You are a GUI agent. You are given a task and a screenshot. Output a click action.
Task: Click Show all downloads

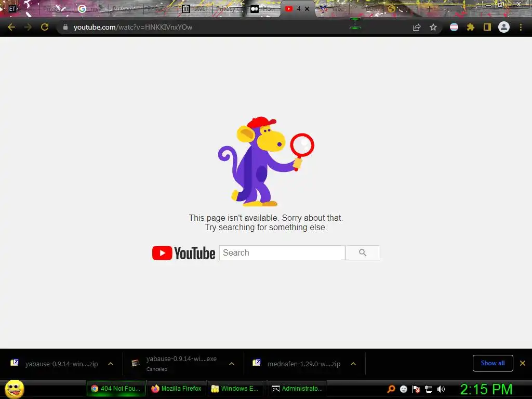tap(493, 363)
